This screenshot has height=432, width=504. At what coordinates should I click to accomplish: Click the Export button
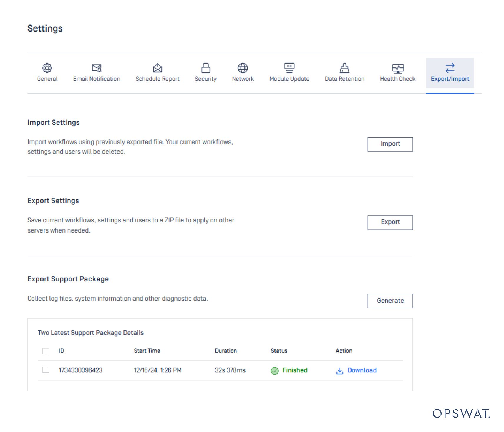[x=390, y=222]
